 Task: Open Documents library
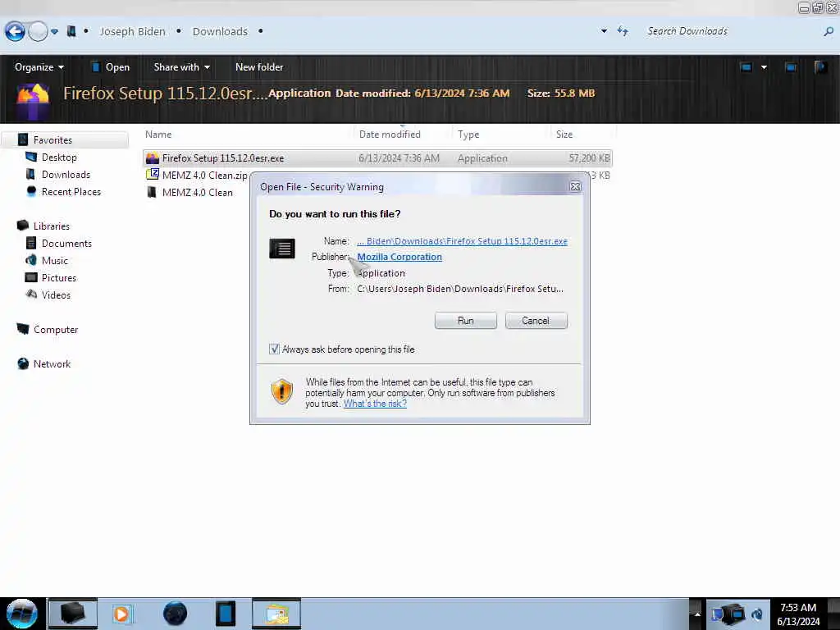(x=66, y=243)
